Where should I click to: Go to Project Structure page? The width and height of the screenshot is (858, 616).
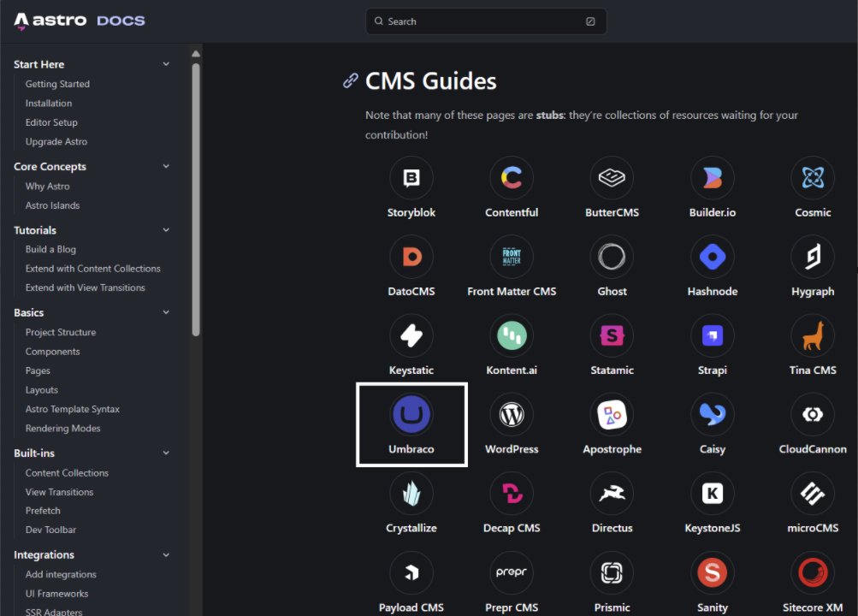click(61, 332)
